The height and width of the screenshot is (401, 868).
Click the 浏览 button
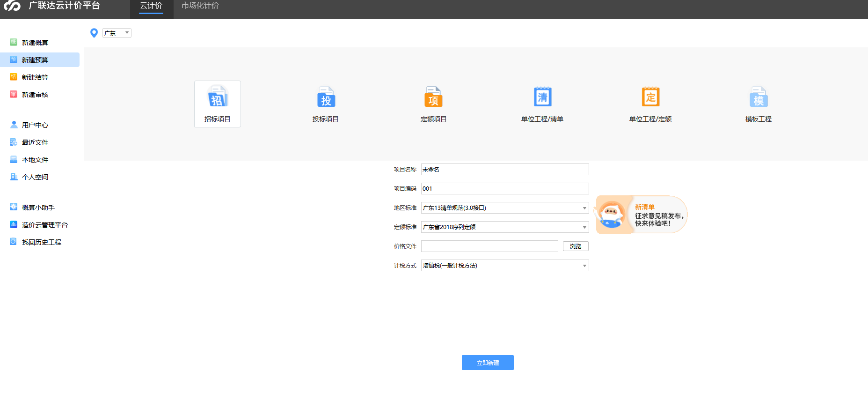[576, 246]
